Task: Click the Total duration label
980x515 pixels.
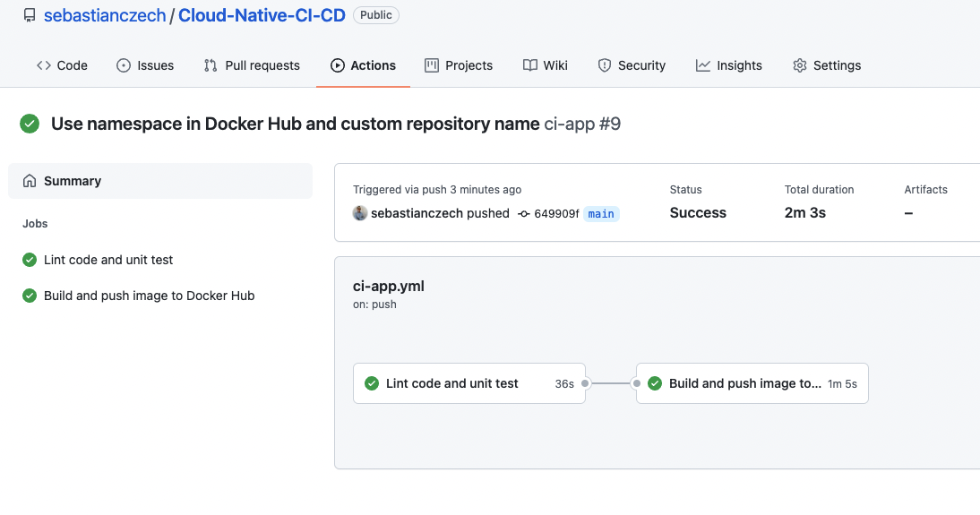Action: [820, 189]
